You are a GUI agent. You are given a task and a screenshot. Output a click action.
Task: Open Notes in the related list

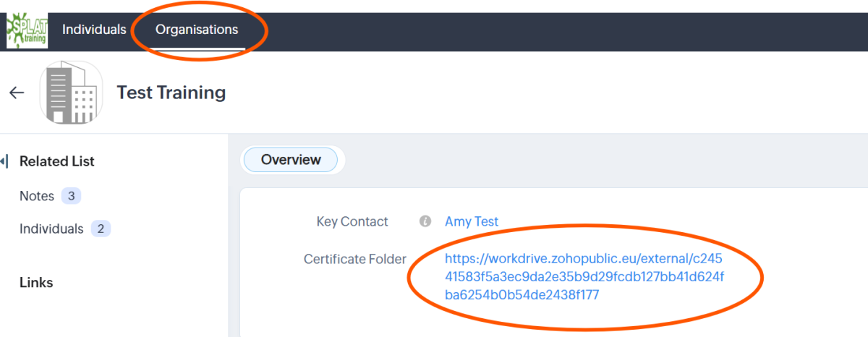[37, 196]
